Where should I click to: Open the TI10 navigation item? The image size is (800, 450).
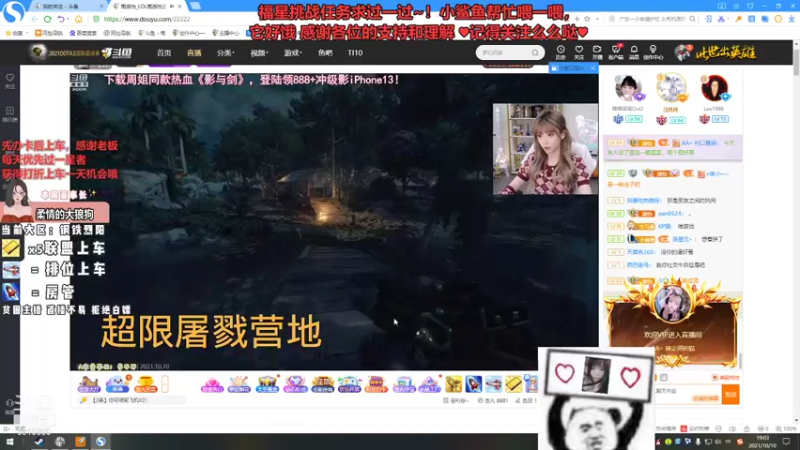355,53
